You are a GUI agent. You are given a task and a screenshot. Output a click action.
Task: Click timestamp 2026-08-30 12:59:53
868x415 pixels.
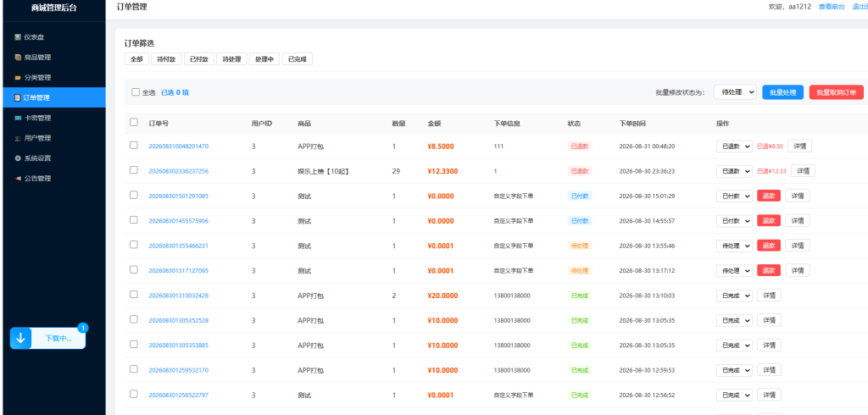click(x=647, y=370)
